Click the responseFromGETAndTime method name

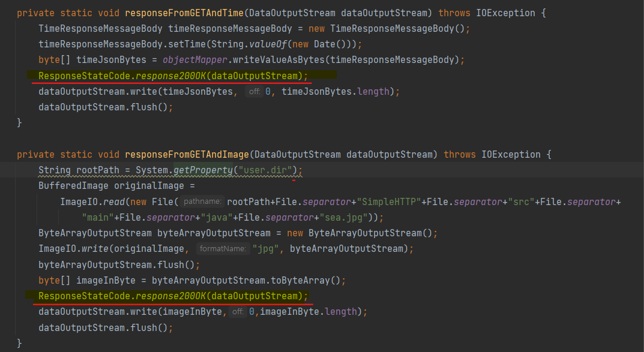pyautogui.click(x=184, y=13)
